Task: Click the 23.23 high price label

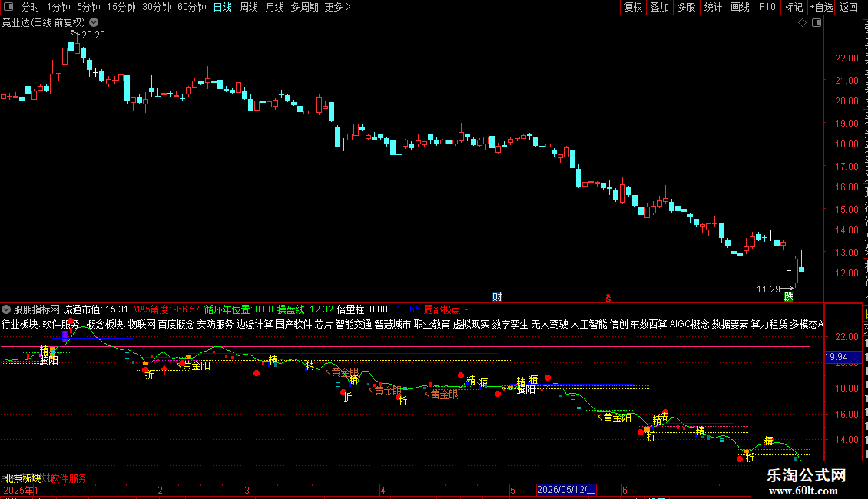Action: click(93, 35)
